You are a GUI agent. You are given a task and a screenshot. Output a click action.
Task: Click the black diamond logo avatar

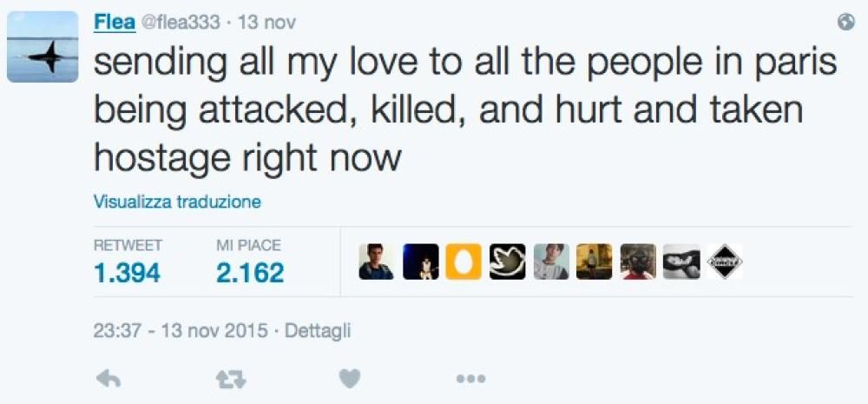tap(725, 262)
